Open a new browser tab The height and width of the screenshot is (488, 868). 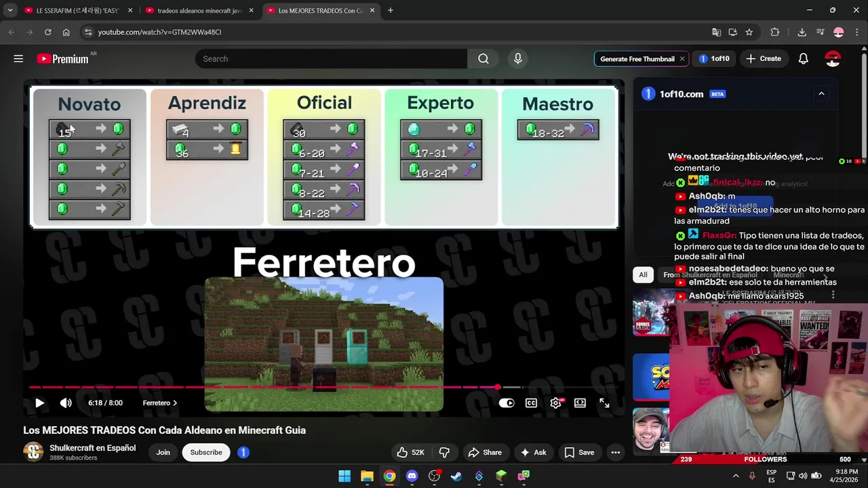tap(390, 10)
